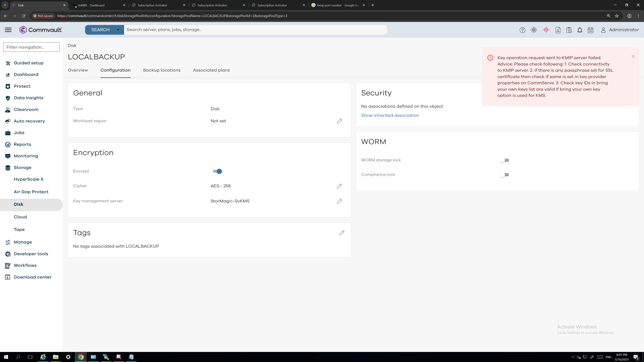Show hidden system tray icons
644x362 pixels.
point(573,357)
